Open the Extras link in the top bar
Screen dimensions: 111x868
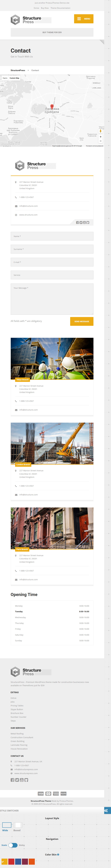36,8
